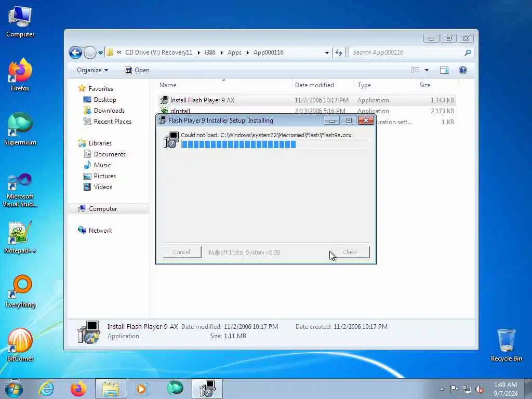Open the Supermium desktop shortcut
The width and height of the screenshot is (532, 399).
tap(20, 129)
